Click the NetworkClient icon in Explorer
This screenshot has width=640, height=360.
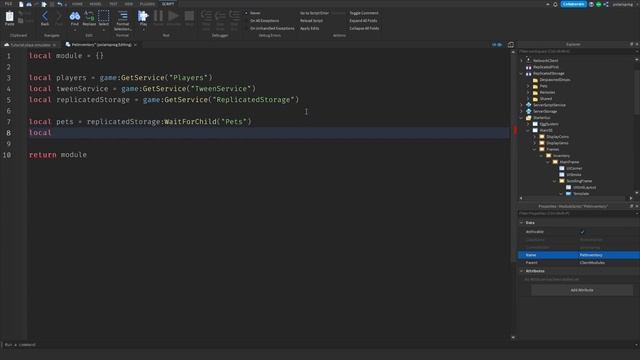point(529,60)
